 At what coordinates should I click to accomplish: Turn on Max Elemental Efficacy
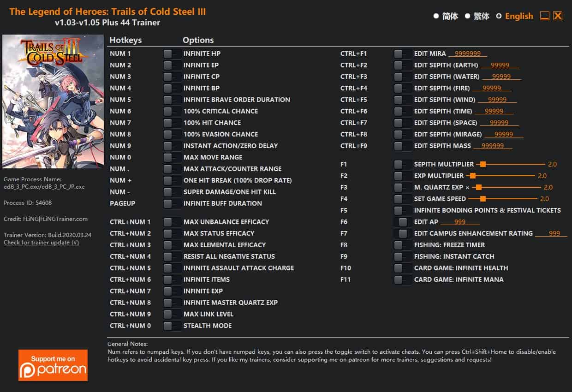[172, 245]
